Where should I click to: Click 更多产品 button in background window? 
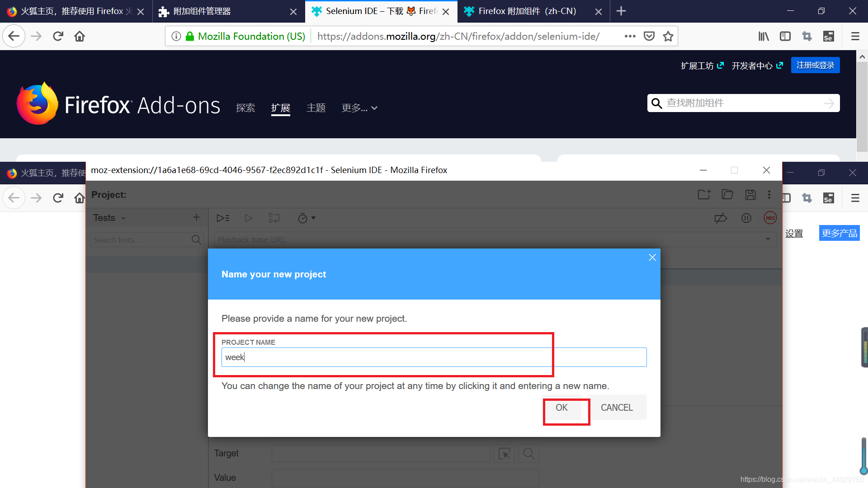(x=840, y=234)
